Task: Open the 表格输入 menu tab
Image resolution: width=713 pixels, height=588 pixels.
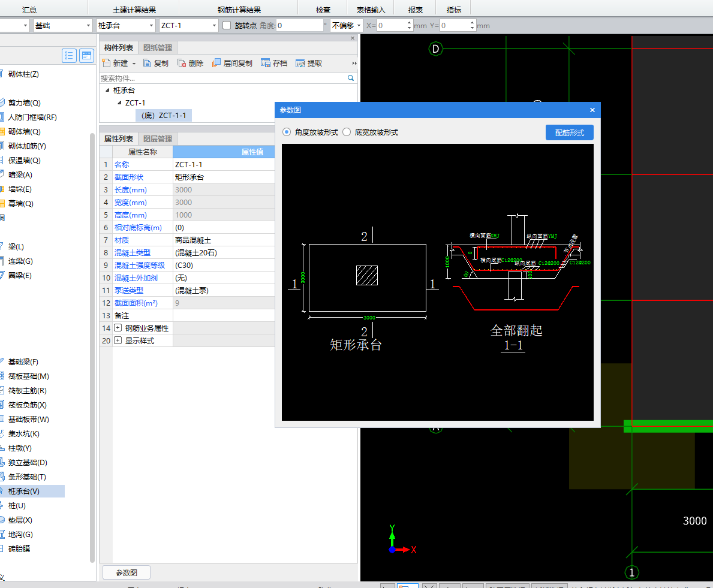Action: (x=371, y=10)
